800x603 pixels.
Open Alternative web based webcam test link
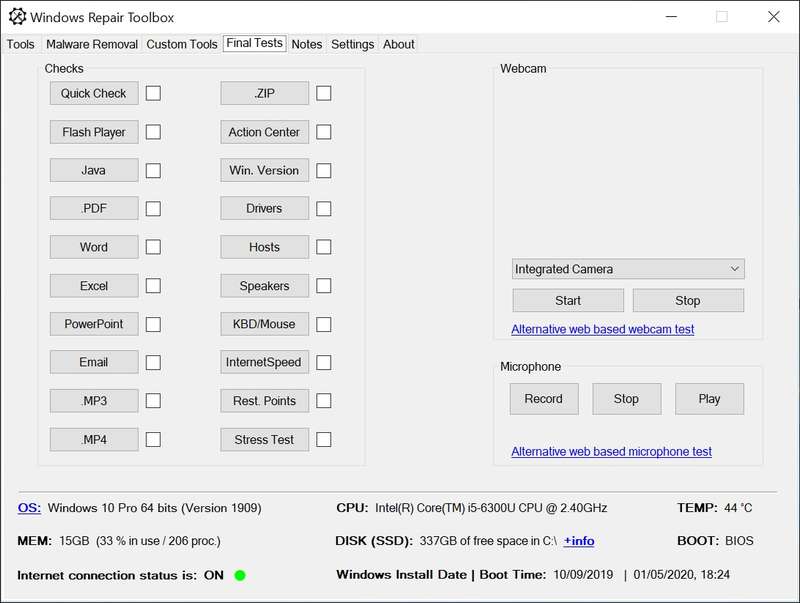coord(602,329)
